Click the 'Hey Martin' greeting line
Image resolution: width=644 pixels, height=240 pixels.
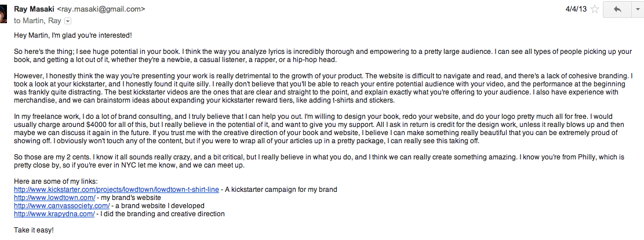pyautogui.click(x=73, y=35)
